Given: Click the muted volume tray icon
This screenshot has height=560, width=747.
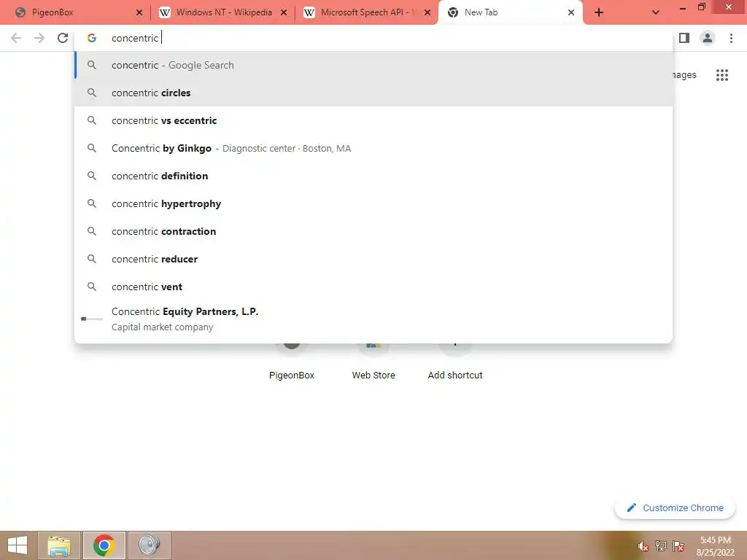Looking at the screenshot, I should pos(643,546).
